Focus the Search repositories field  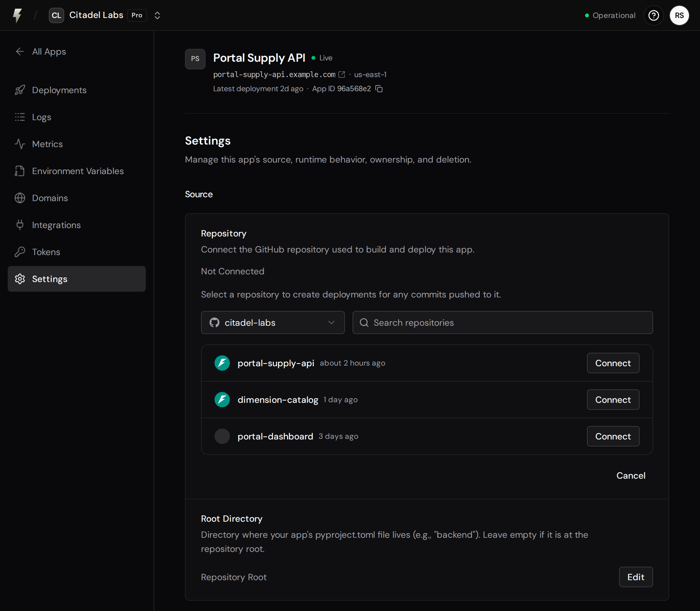point(502,322)
